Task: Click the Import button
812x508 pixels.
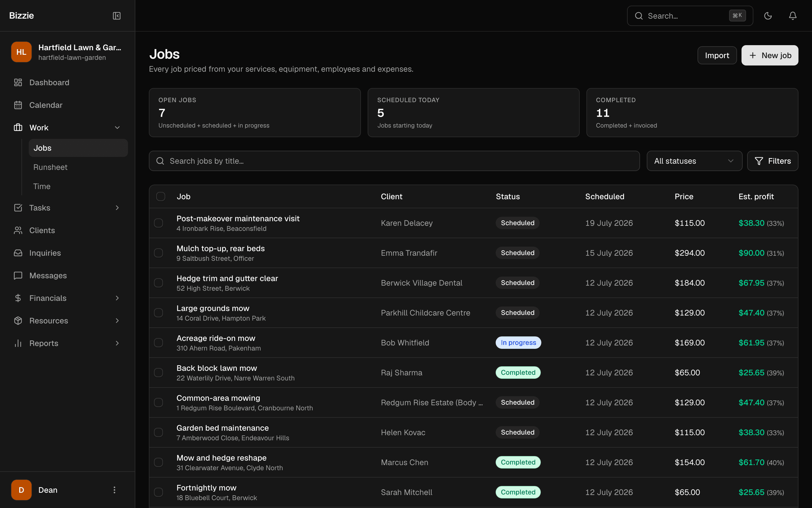Action: tap(717, 55)
